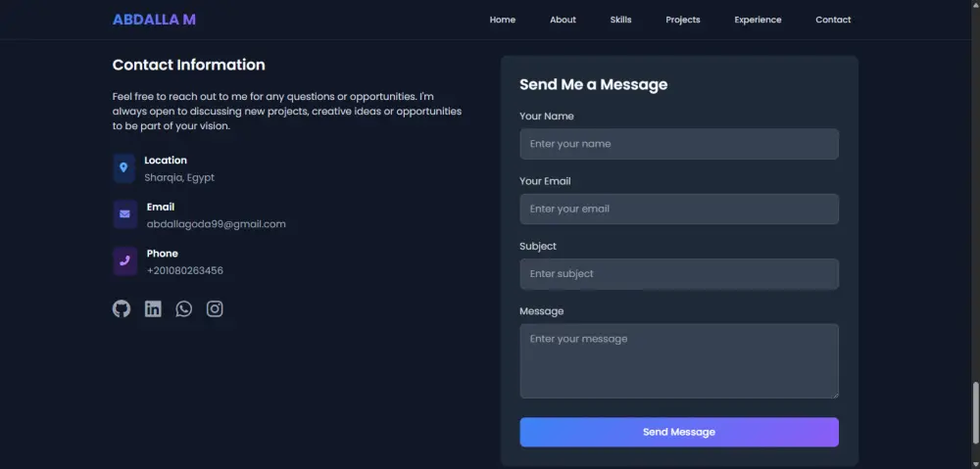Click the Location map pin icon
This screenshot has width=980, height=469.
(123, 168)
